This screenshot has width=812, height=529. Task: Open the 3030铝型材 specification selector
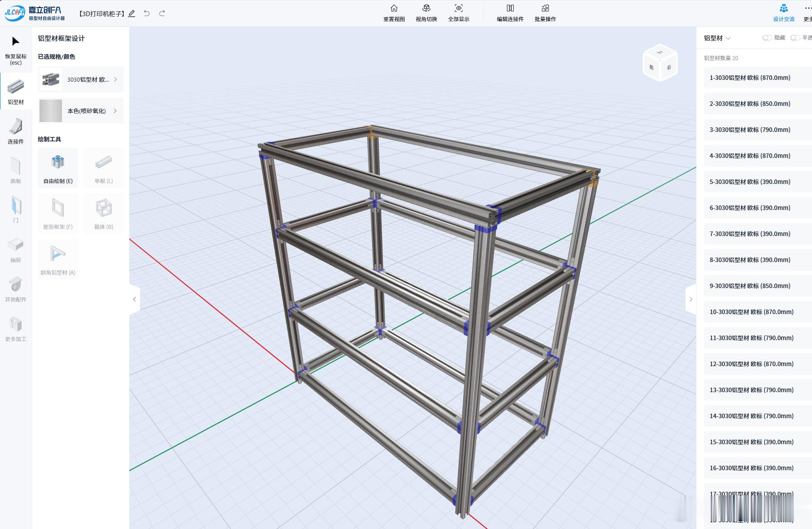(x=81, y=79)
